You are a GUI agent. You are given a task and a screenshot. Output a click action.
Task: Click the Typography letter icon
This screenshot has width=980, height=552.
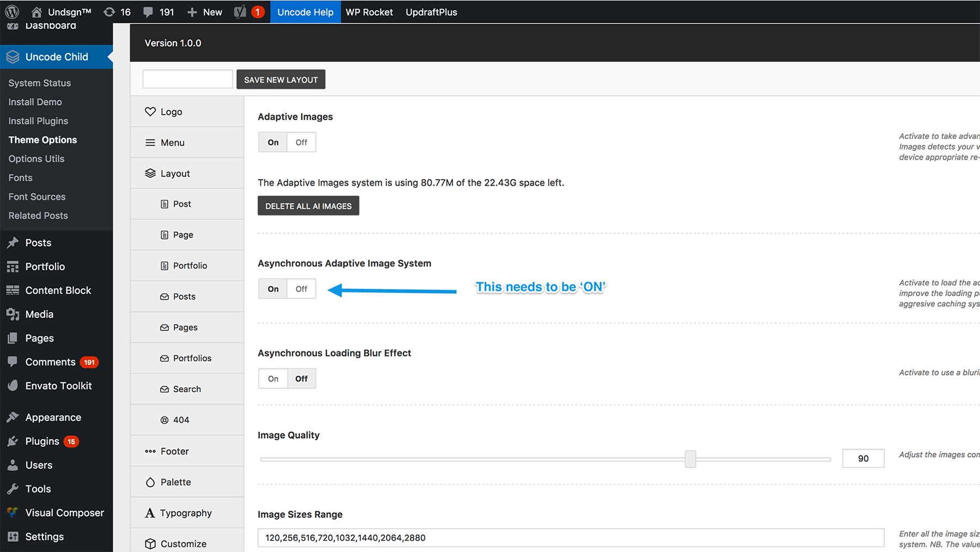tap(150, 513)
